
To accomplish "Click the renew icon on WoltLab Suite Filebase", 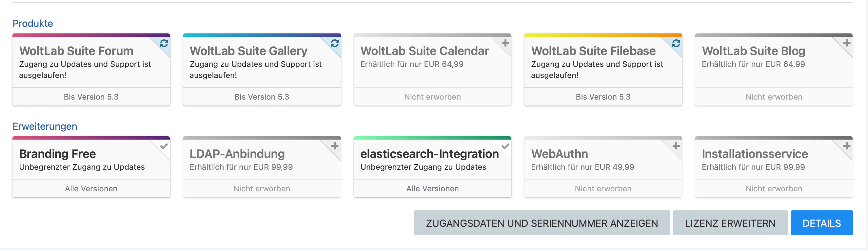I will tap(676, 43).
